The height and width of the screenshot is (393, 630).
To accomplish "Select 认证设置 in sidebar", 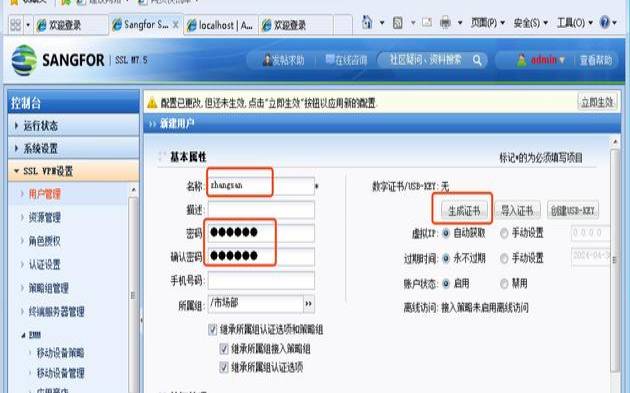I will [x=45, y=264].
